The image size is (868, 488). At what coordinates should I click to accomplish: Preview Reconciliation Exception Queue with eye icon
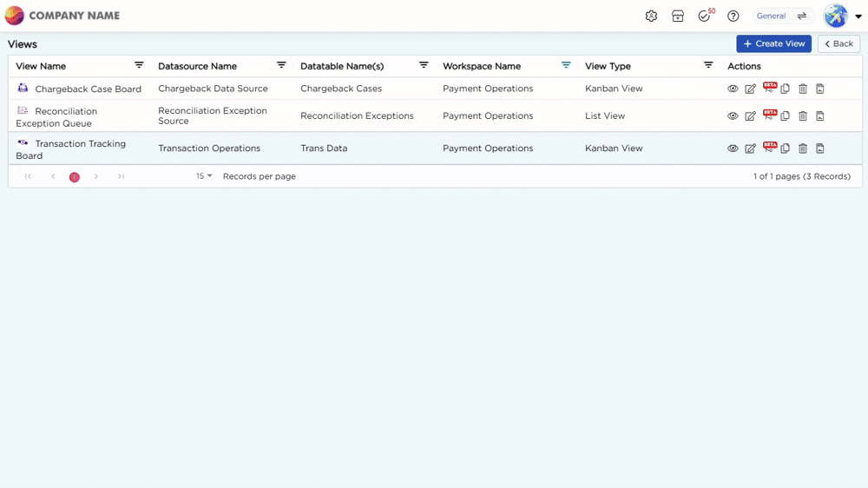[733, 115]
